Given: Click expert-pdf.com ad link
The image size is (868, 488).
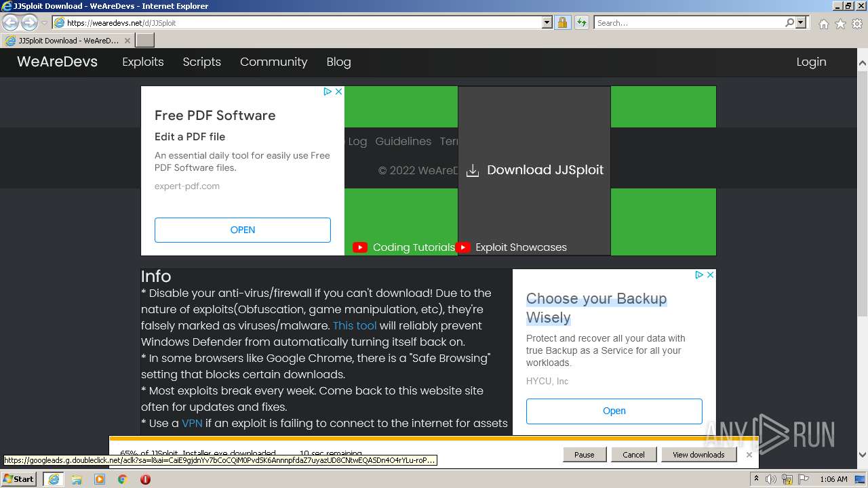Looking at the screenshot, I should click(x=187, y=186).
